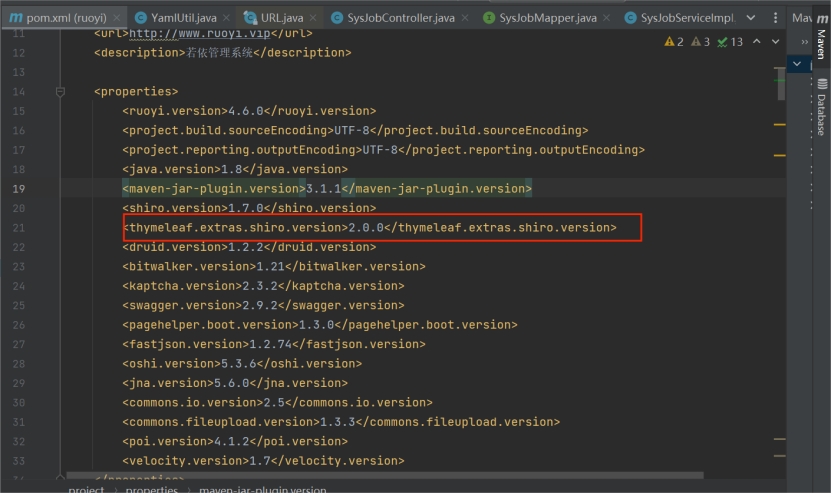Click yellow warning stripe on editor scrollbar
This screenshot has height=493, width=831.
click(780, 124)
